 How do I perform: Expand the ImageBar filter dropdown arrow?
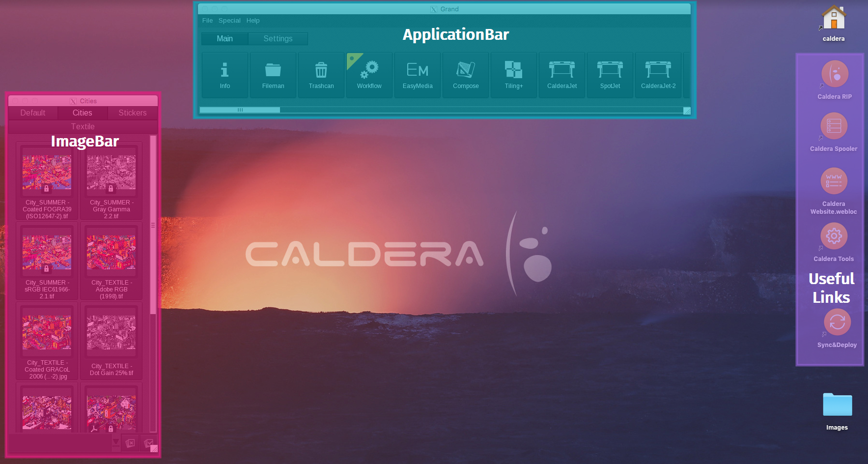point(116,442)
